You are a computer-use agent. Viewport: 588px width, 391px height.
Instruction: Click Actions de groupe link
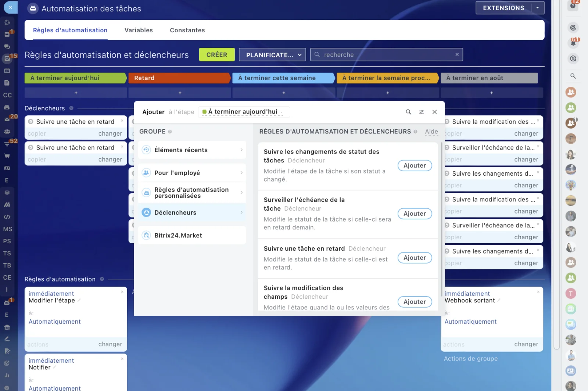(x=471, y=359)
